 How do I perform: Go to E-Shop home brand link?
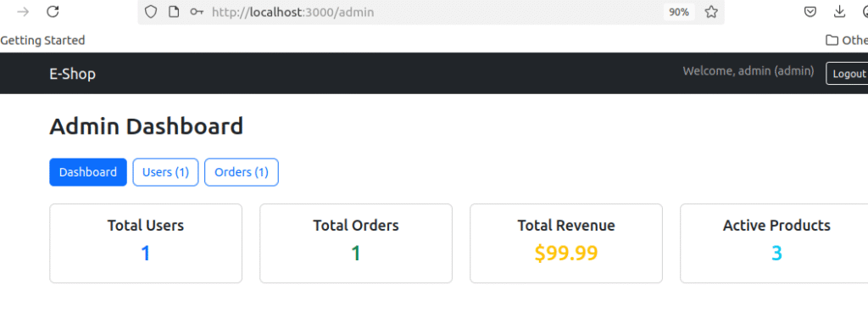pos(73,74)
